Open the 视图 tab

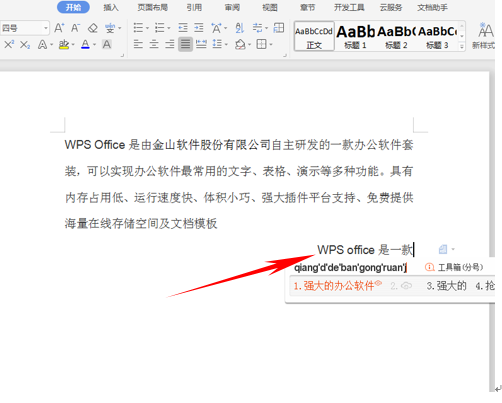click(270, 7)
